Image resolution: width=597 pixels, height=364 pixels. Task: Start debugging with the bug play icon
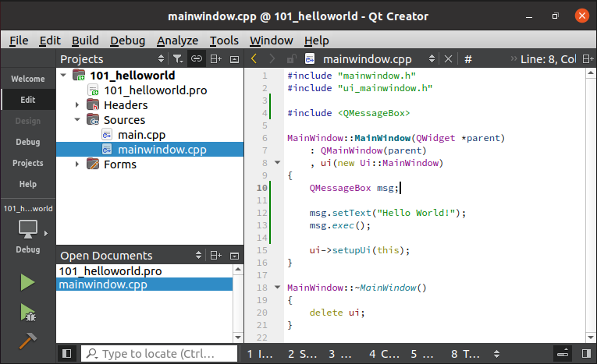28,313
